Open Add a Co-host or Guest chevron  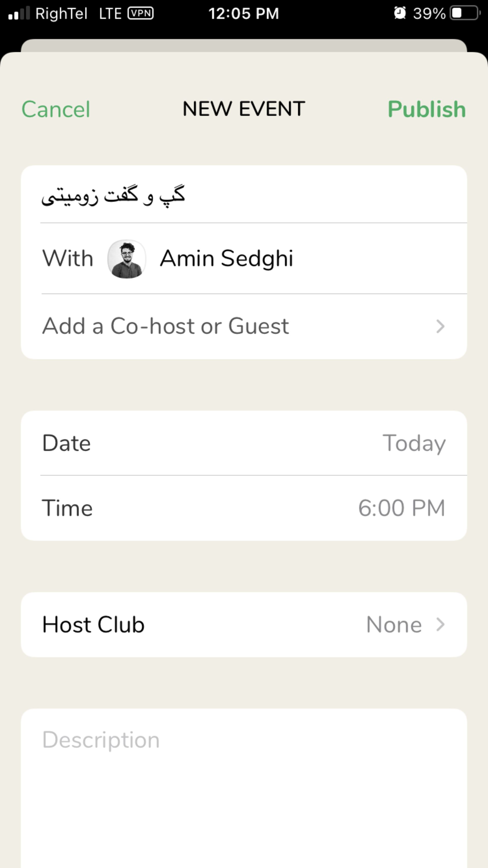(x=440, y=326)
